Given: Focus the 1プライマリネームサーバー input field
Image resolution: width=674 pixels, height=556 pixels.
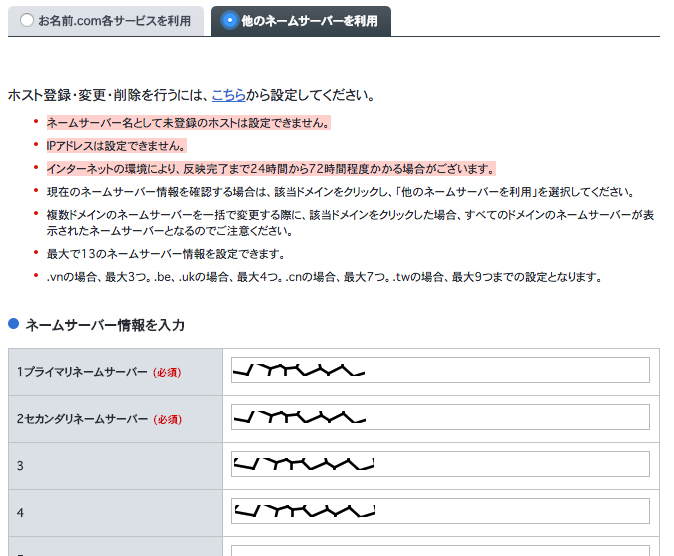Looking at the screenshot, I should tap(440, 370).
